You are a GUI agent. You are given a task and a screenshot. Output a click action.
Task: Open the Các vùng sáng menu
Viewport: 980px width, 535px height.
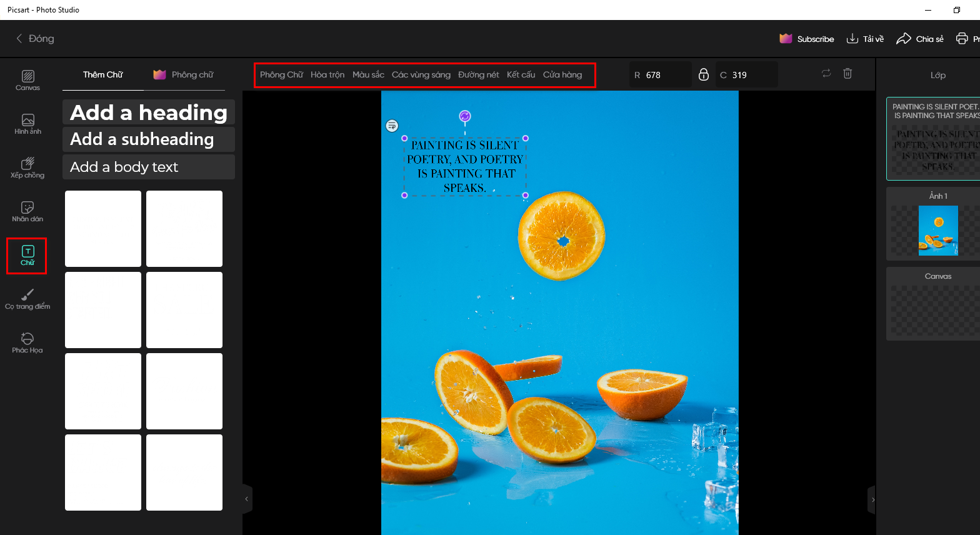tap(421, 74)
